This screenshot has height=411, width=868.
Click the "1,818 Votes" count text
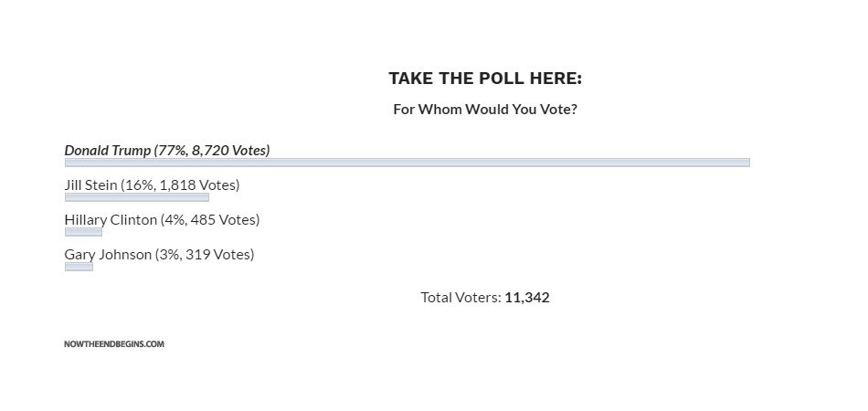point(197,185)
